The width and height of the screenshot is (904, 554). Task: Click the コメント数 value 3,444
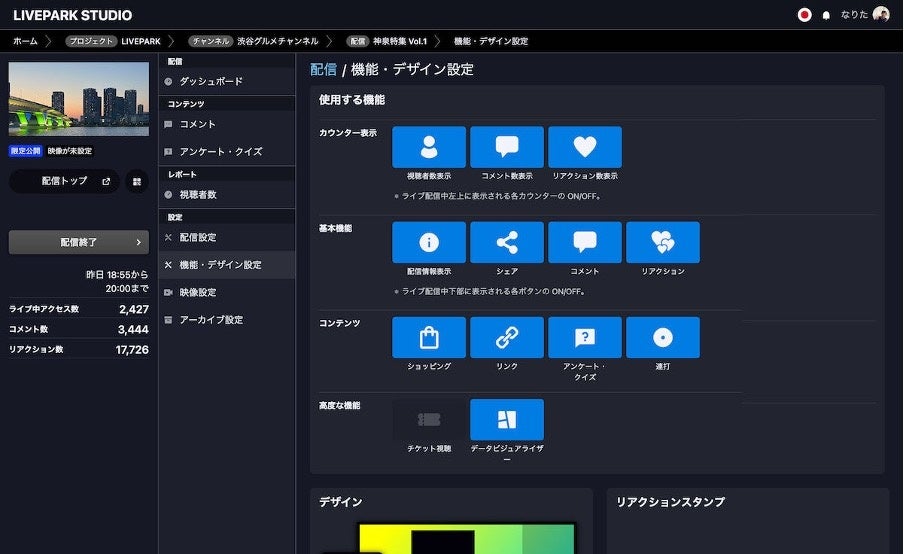click(133, 330)
